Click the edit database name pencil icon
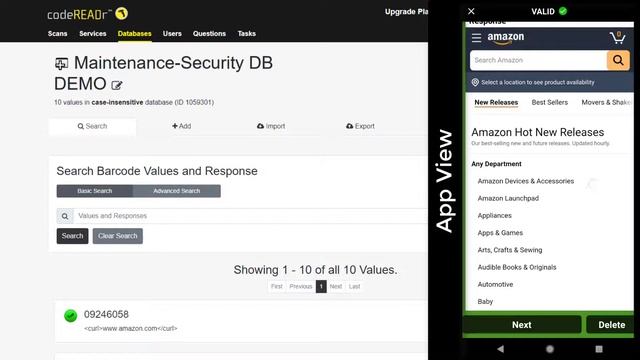 coord(117,85)
